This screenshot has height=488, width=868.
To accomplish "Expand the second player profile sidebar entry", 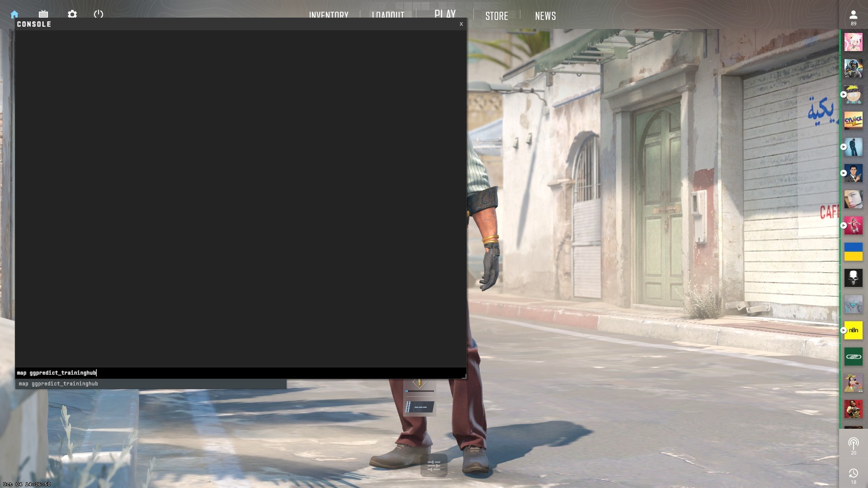I will coord(853,67).
